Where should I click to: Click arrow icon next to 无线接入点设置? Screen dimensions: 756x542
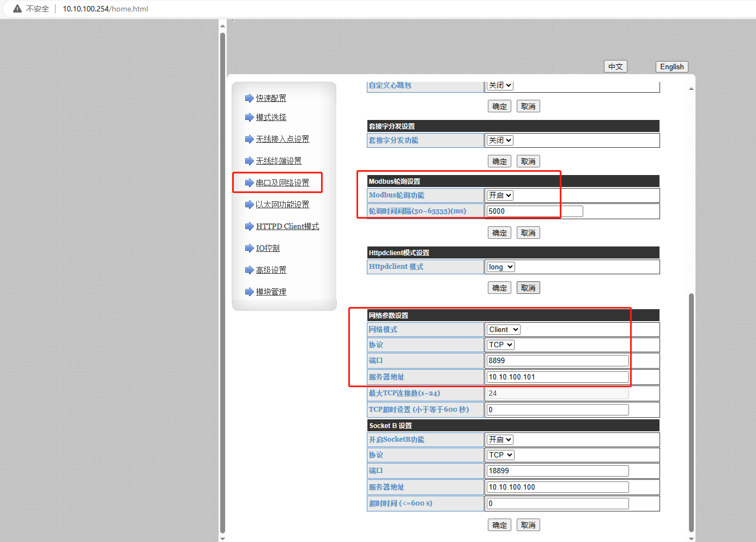[x=249, y=139]
